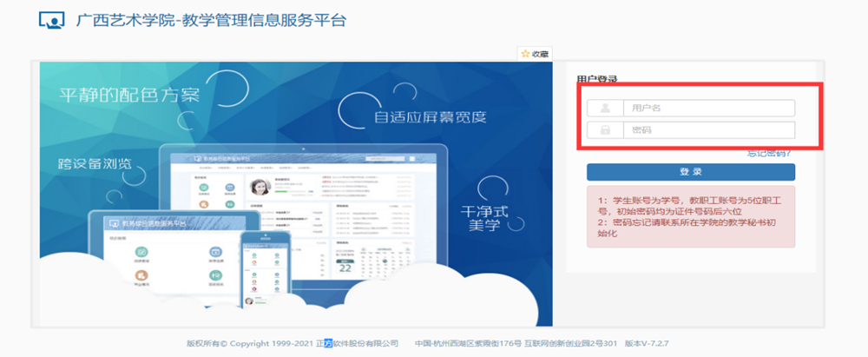Click the page title 广西艺术学院-教学管理信息服务平台
The width and height of the screenshot is (868, 357).
213,20
